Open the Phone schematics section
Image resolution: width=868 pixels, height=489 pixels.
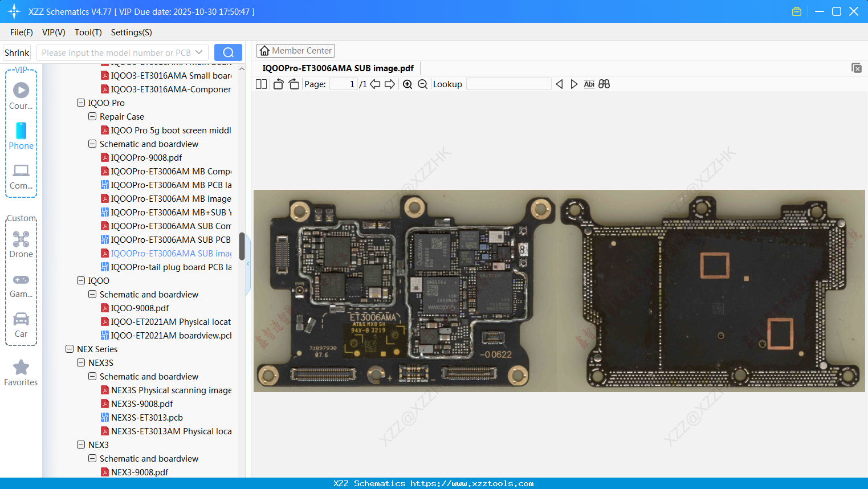[x=21, y=131]
